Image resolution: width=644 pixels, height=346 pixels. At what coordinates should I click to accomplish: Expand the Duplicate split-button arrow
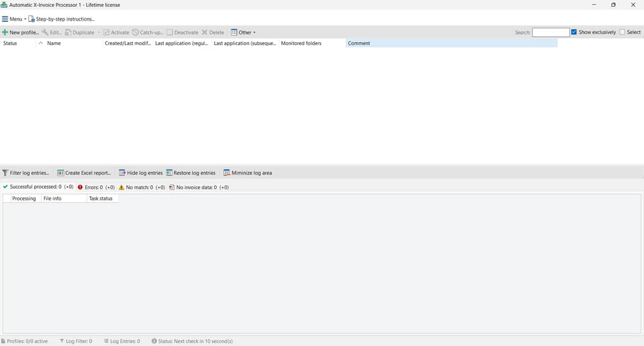point(99,32)
